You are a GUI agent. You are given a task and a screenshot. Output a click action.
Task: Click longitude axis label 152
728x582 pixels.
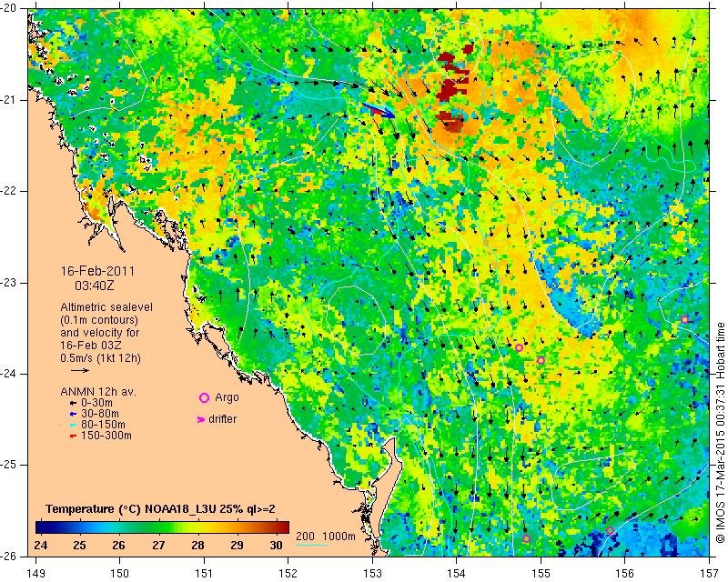288,574
